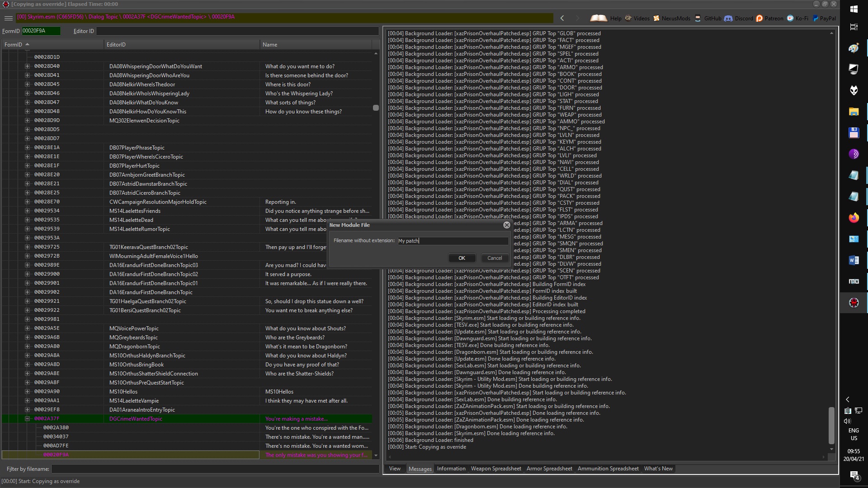Open the notification center icon
The width and height of the screenshot is (868, 488).
coord(854,475)
